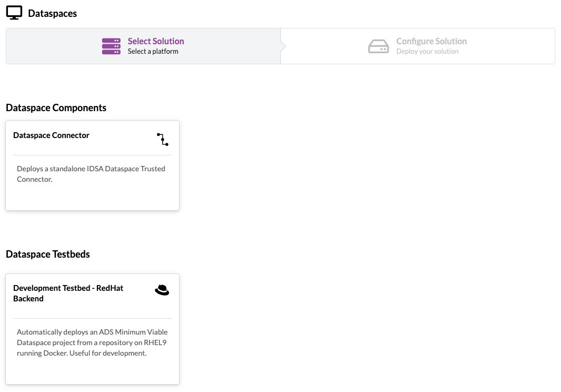Open the Select Solution step

143,46
